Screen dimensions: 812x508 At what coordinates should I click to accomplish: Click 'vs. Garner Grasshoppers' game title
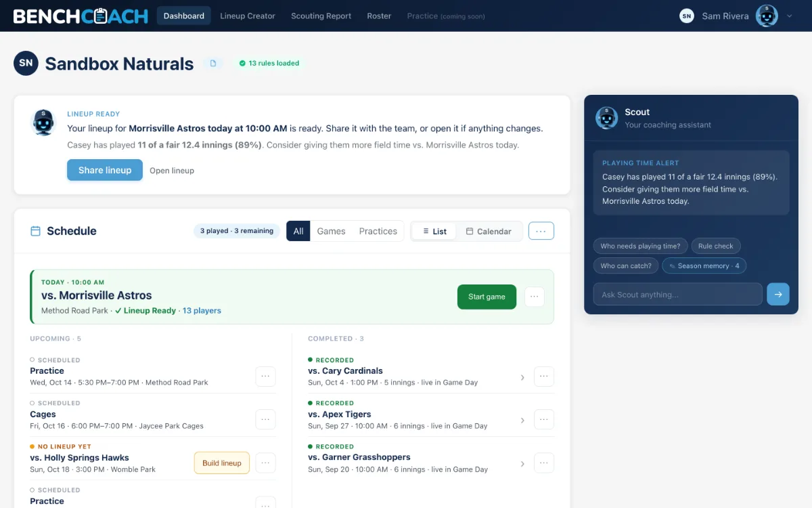359,457
